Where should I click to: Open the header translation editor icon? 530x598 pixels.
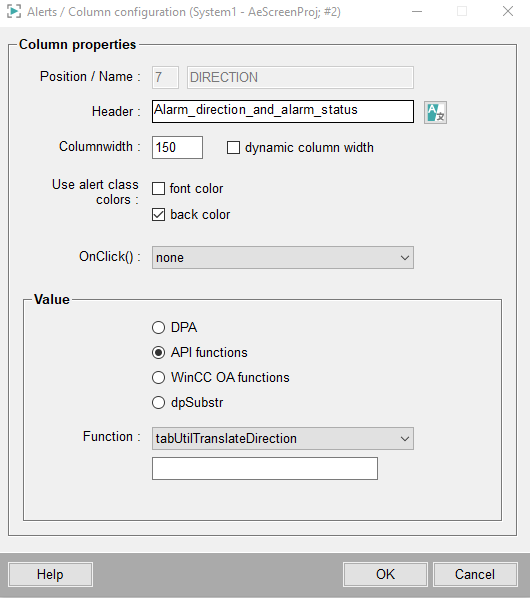click(435, 113)
